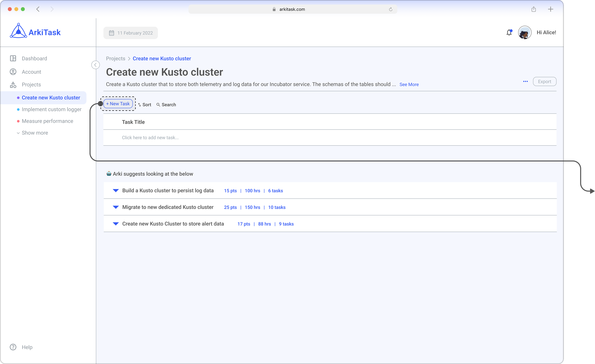The image size is (595, 364).
Task: Click the browser share icon
Action: [x=533, y=10]
